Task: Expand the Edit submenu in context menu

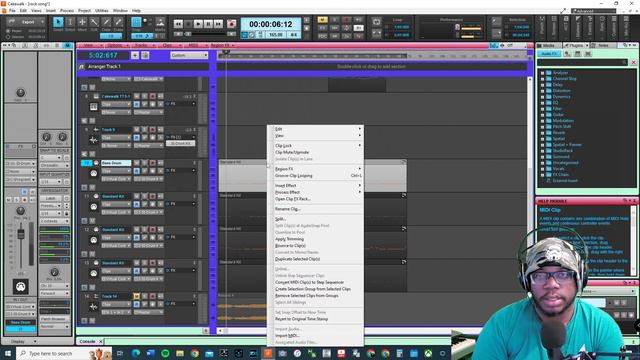Action: 316,129
